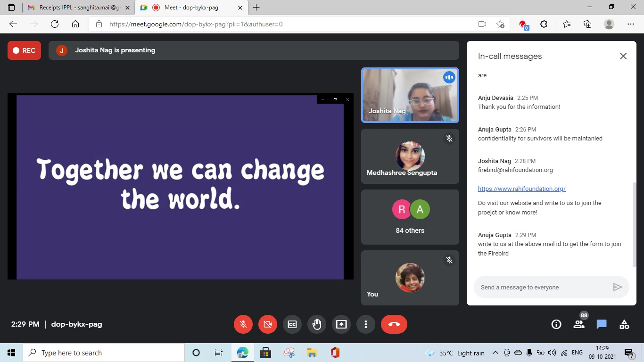Expand hidden system tray icons

click(495, 353)
